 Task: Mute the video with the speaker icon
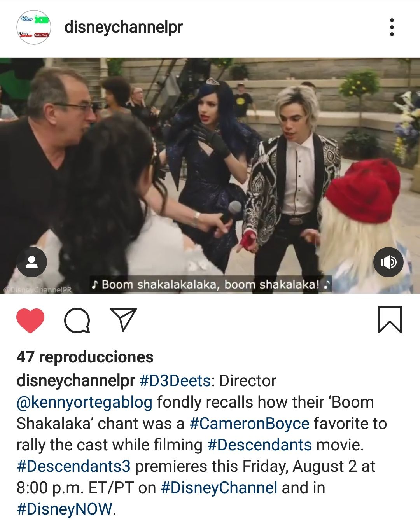(x=388, y=262)
